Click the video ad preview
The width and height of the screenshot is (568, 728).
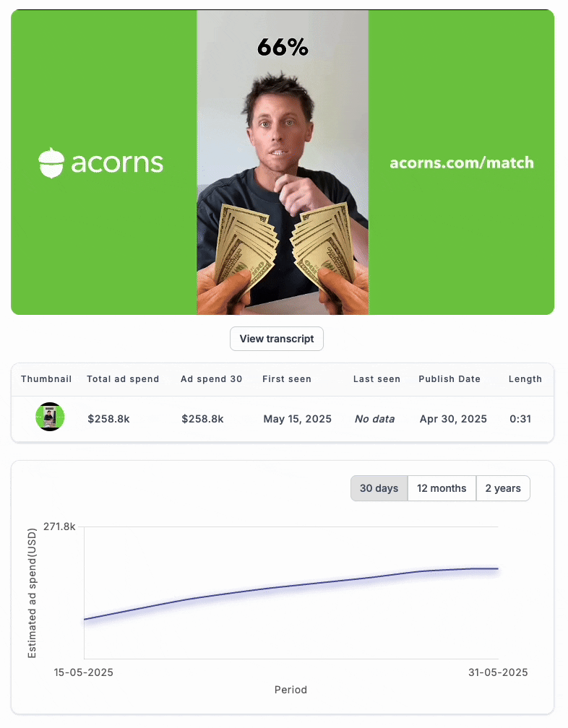pyautogui.click(x=283, y=162)
